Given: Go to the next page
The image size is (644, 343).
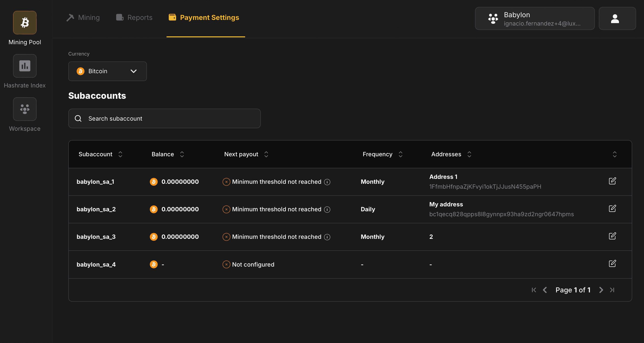Looking at the screenshot, I should [601, 290].
